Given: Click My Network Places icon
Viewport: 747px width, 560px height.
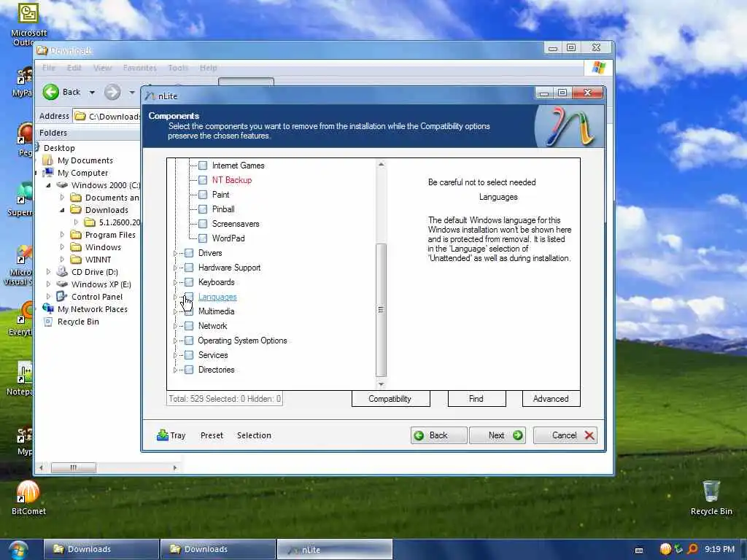Looking at the screenshot, I should coord(47,308).
